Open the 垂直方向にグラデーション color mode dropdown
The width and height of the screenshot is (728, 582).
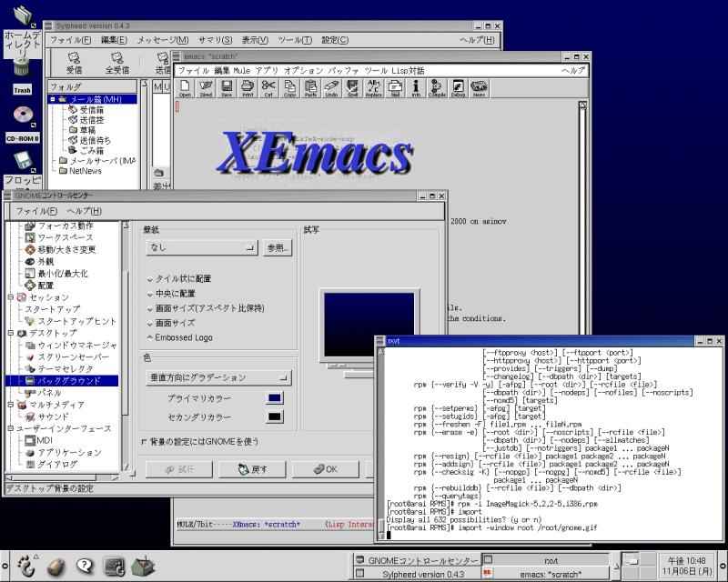[218, 377]
